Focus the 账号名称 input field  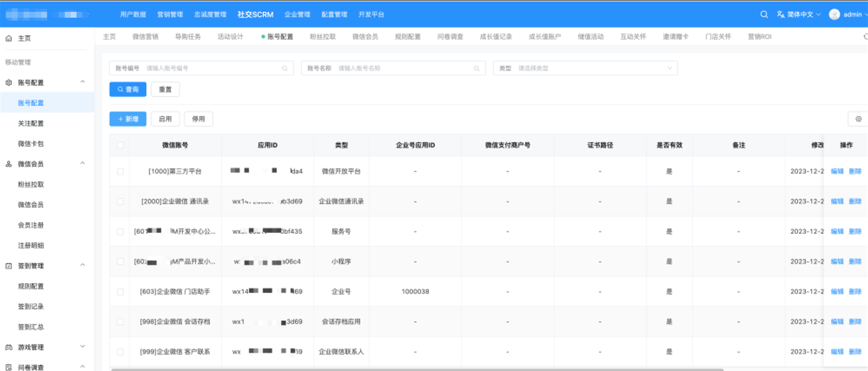(x=394, y=68)
